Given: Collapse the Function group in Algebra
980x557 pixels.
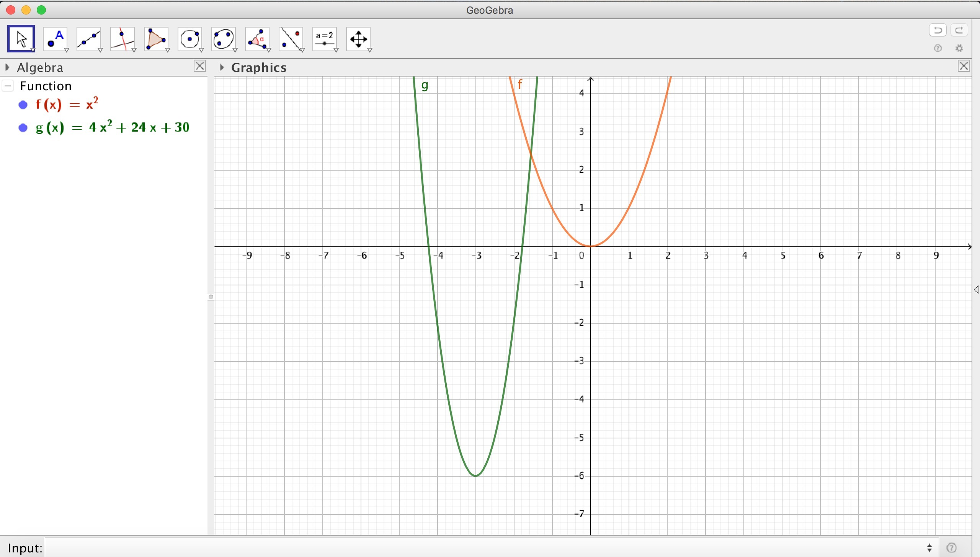Looking at the screenshot, I should pyautogui.click(x=8, y=86).
